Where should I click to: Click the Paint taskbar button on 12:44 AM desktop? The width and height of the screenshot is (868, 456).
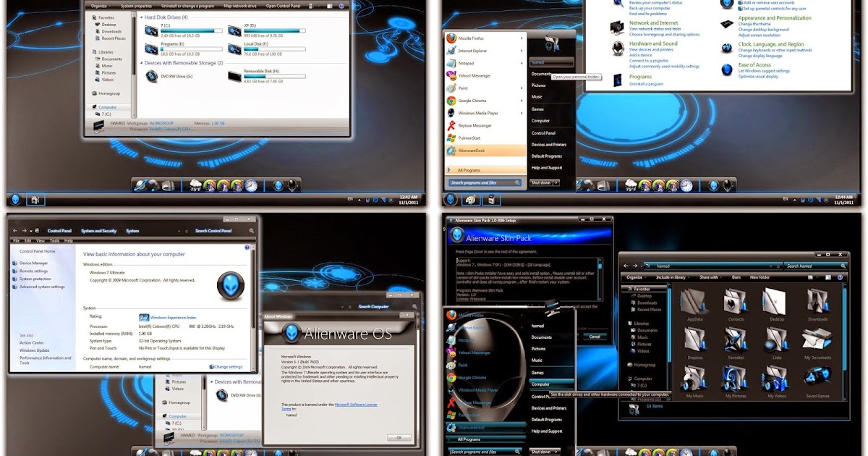click(471, 200)
